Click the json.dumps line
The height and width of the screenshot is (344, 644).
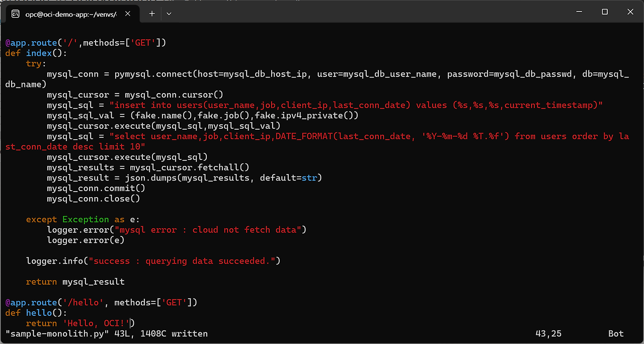tap(184, 178)
